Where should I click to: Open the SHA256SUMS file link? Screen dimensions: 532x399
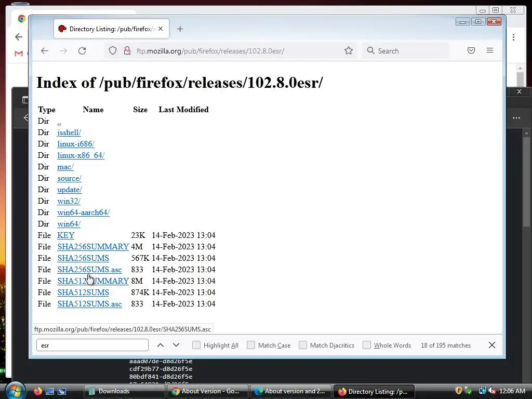(x=83, y=258)
